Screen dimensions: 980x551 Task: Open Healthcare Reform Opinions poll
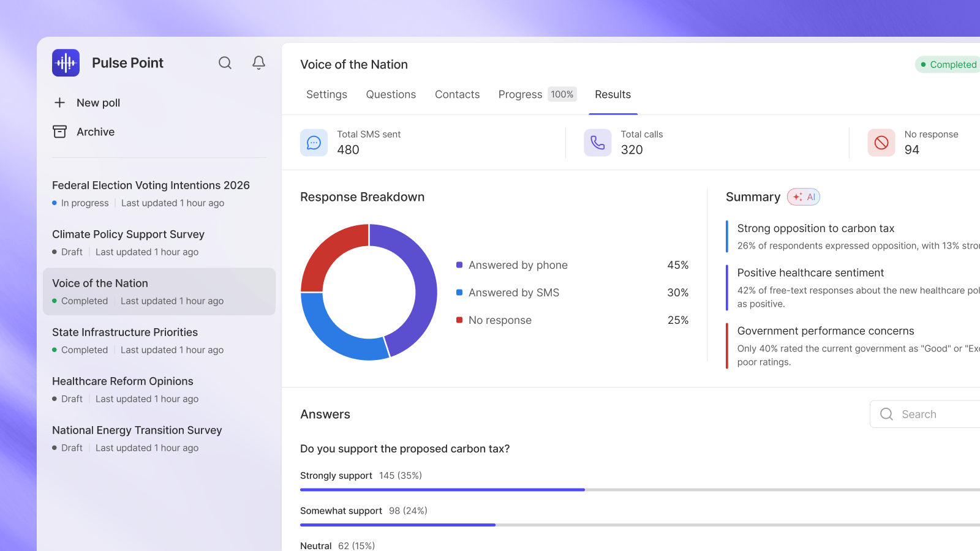point(159,389)
